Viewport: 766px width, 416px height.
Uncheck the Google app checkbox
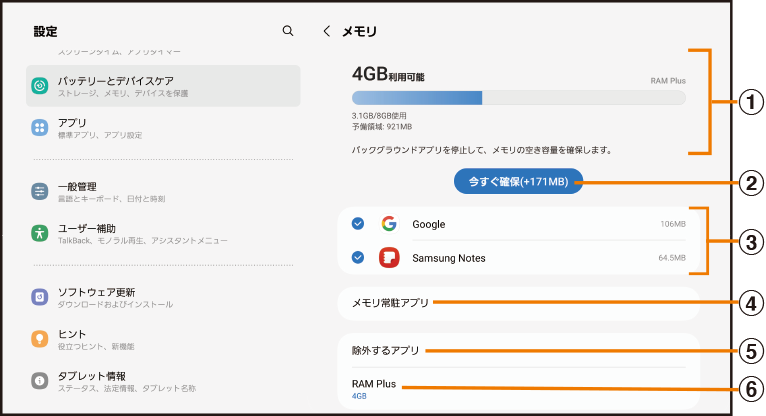358,224
